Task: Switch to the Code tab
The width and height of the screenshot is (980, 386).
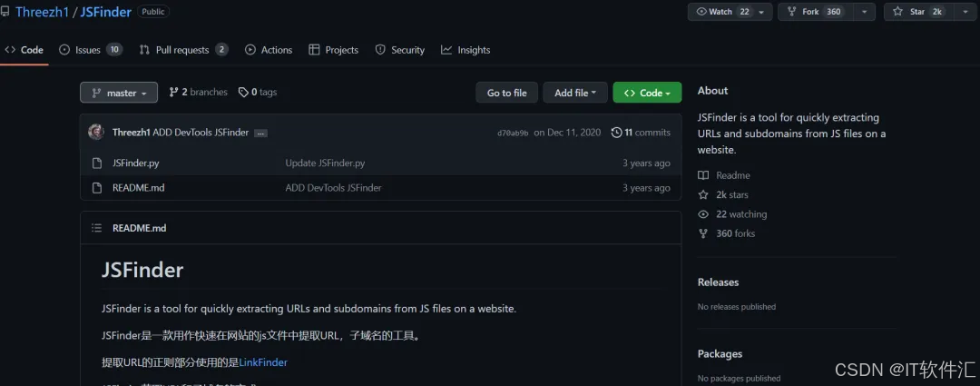Action: [x=24, y=50]
